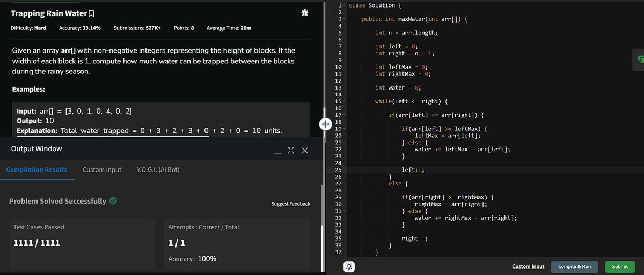
Task: Fold the else block at line 21
Action: coord(345,143)
